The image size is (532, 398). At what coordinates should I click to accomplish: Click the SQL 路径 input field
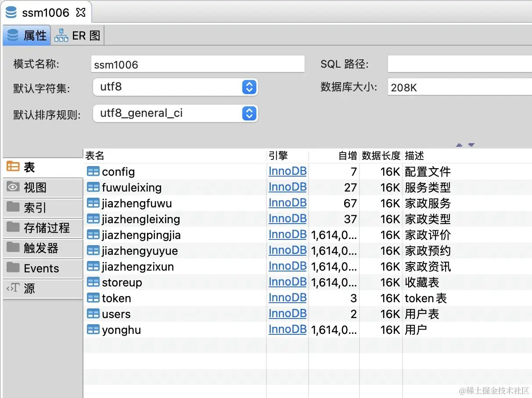tap(460, 64)
